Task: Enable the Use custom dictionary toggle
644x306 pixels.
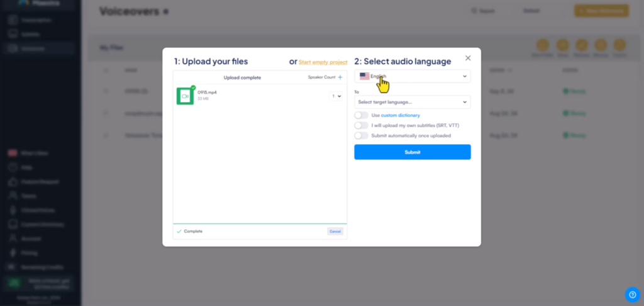Action: 362,115
